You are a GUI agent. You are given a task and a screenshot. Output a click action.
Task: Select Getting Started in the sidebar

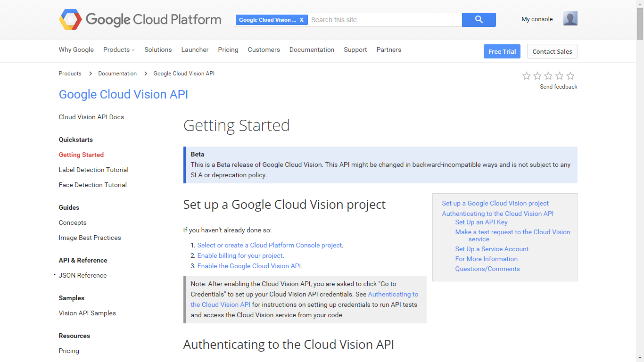[81, 155]
